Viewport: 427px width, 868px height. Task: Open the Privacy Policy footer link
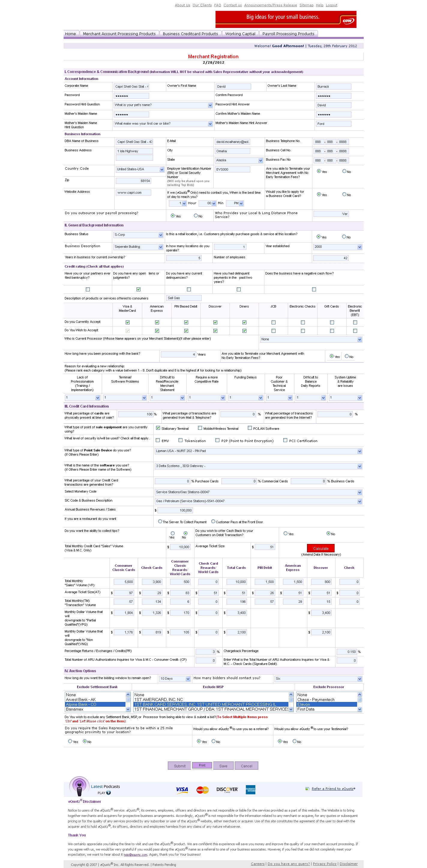[325, 863]
